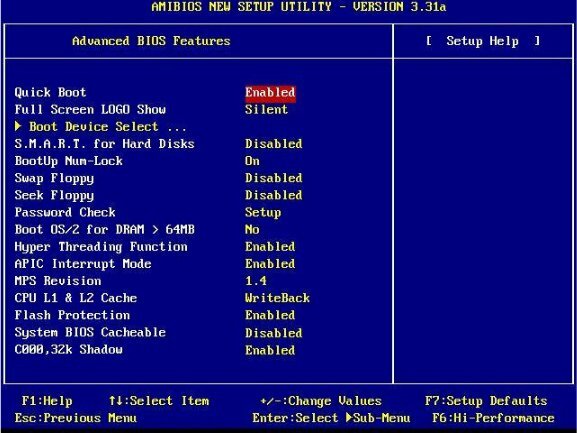Click the APIC Interrupt Mode label
Screen dimensions: 577x433
(83, 263)
